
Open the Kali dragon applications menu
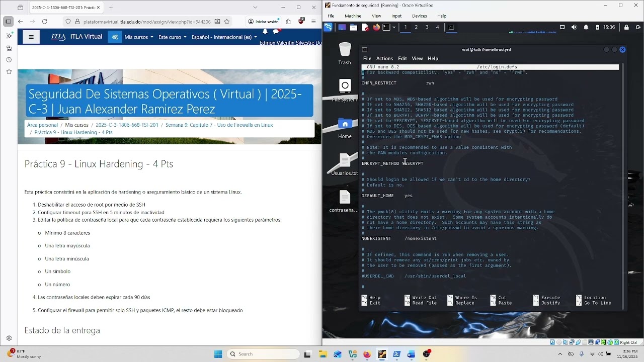328,27
